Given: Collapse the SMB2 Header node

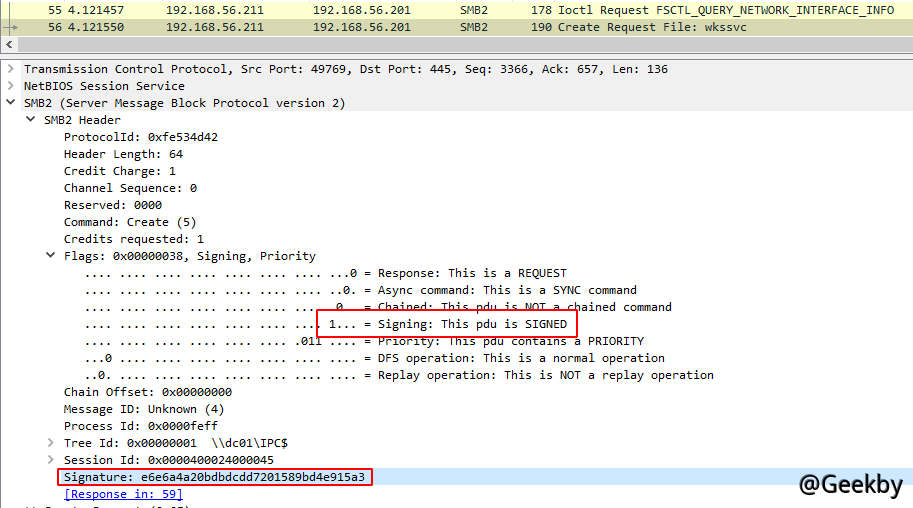Looking at the screenshot, I should (30, 120).
